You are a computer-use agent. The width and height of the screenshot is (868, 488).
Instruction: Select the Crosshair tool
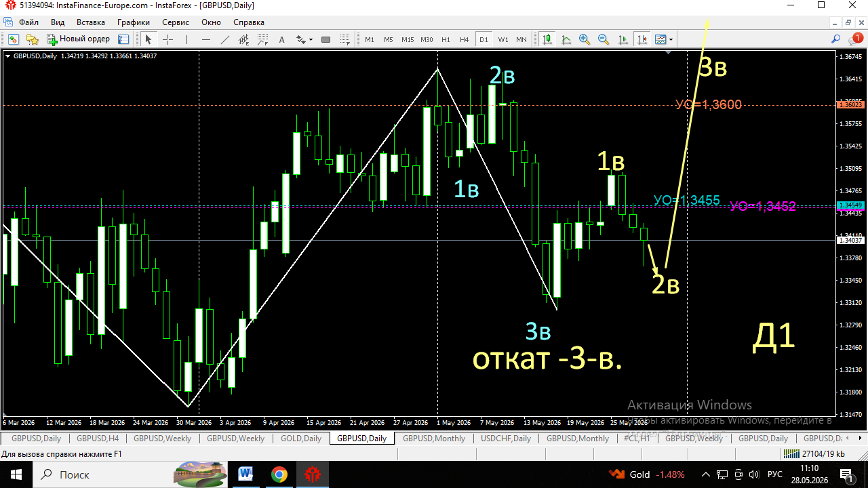click(167, 39)
